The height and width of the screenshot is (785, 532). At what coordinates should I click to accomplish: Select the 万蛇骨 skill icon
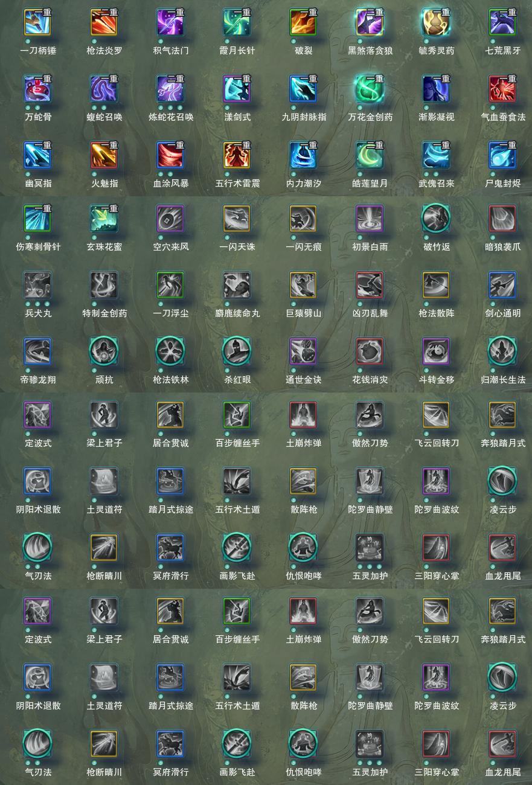tap(37, 89)
